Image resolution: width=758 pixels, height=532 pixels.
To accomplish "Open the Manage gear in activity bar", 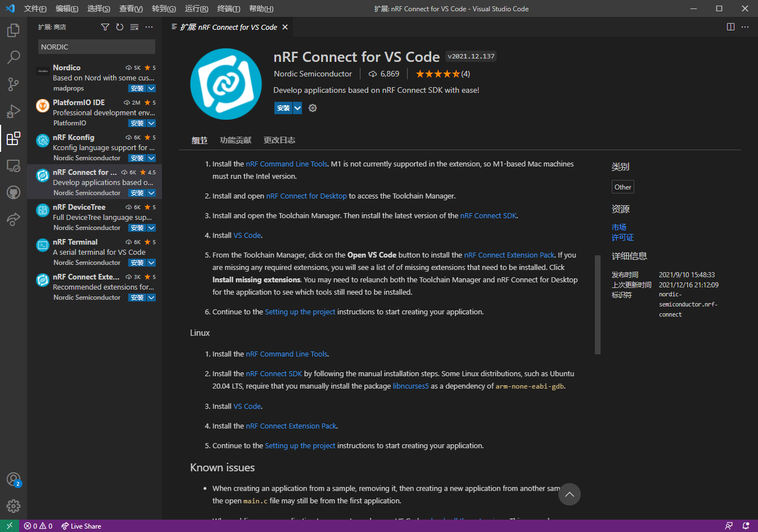I will 13,506.
